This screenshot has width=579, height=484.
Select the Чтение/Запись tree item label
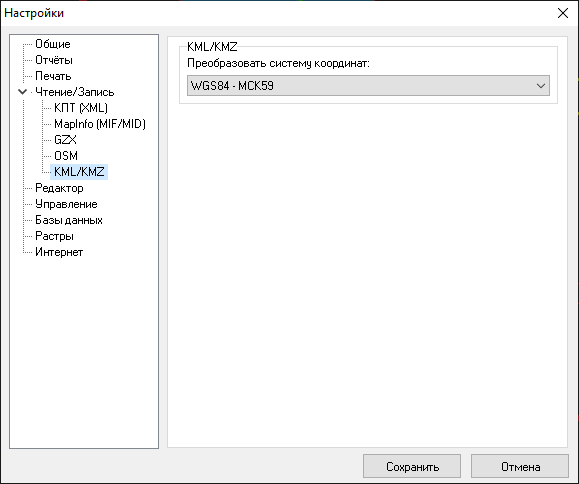pos(75,92)
